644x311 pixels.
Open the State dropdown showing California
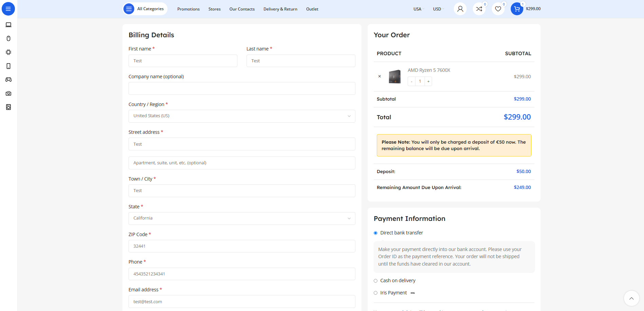241,219
